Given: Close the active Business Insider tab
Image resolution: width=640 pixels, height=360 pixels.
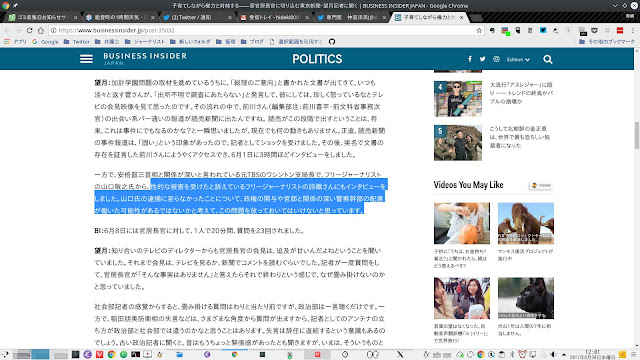Looking at the screenshot, I should [x=462, y=18].
